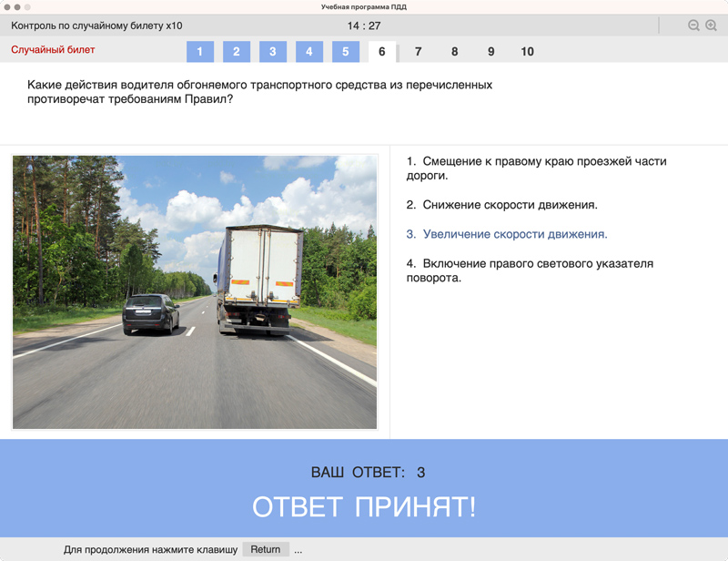Jump to question 7
This screenshot has width=728, height=561.
tap(419, 52)
